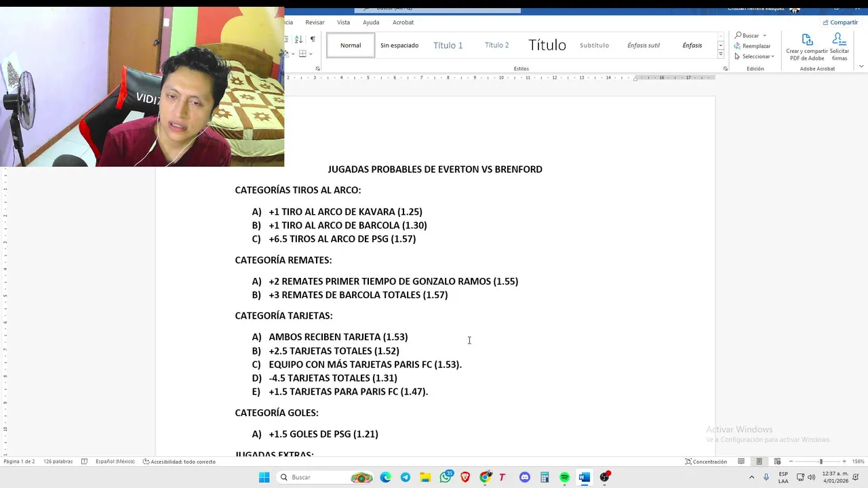Click the Página 1 de 2 status indicator

19,462
